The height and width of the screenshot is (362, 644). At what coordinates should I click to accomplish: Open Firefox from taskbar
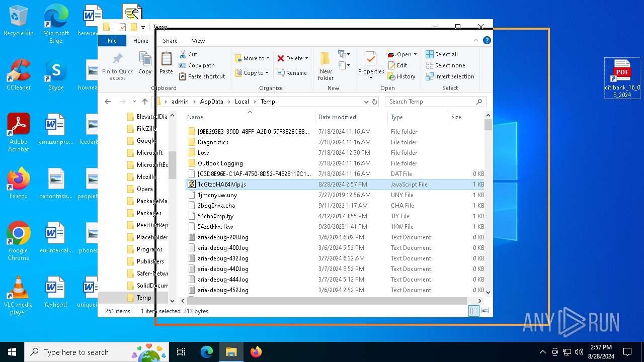256,352
